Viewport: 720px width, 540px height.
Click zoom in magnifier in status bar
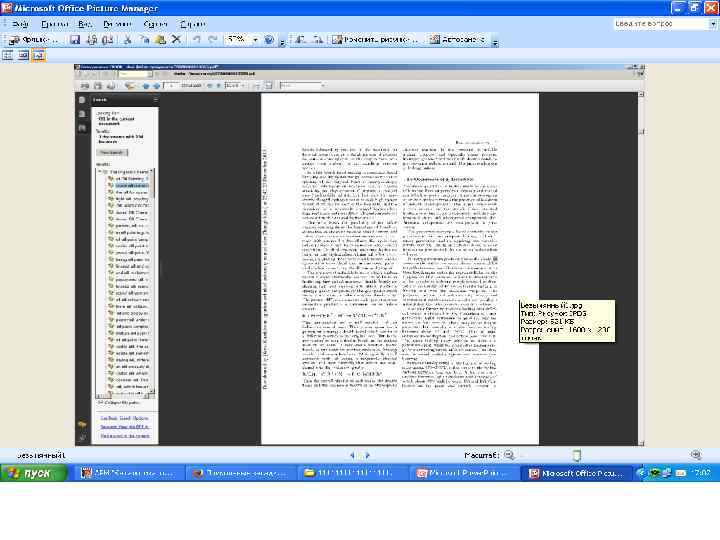click(x=696, y=455)
